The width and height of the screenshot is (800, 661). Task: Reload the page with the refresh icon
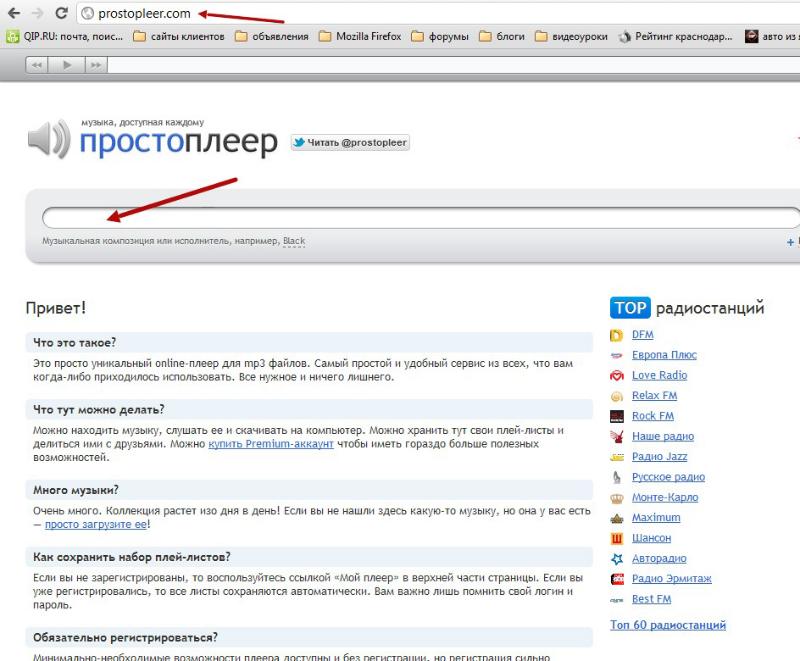pyautogui.click(x=61, y=13)
